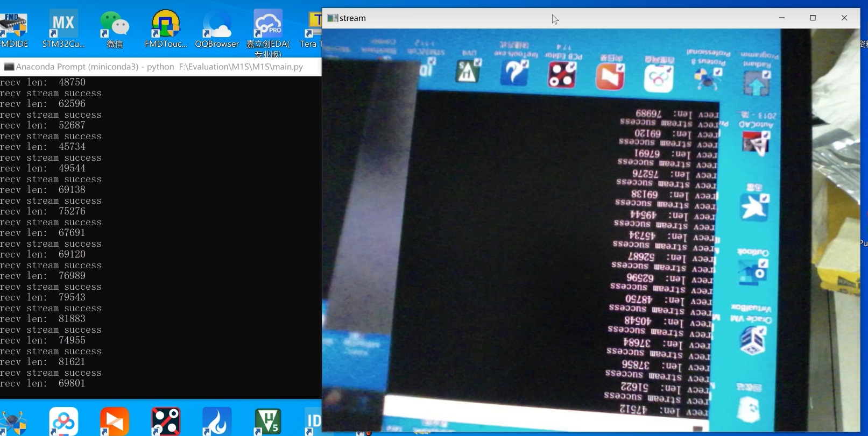Select the console line 'recv len: 45734'

pos(43,147)
